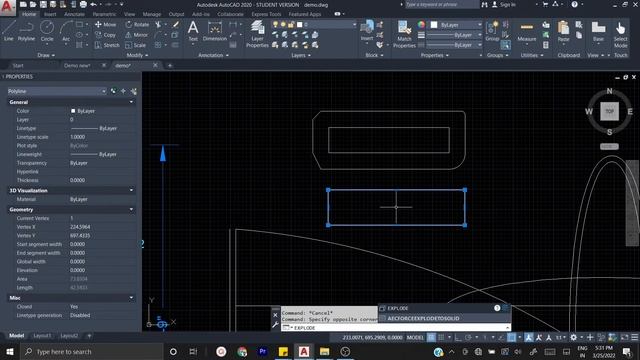Toggle MODEL space button in status bar
The height and width of the screenshot is (360, 640).
tap(415, 338)
